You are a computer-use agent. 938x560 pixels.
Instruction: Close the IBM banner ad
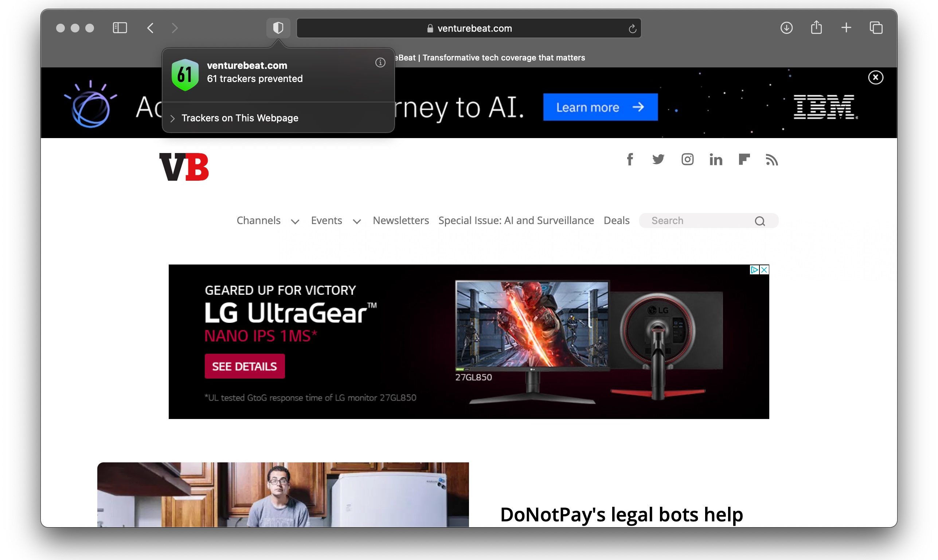coord(875,77)
